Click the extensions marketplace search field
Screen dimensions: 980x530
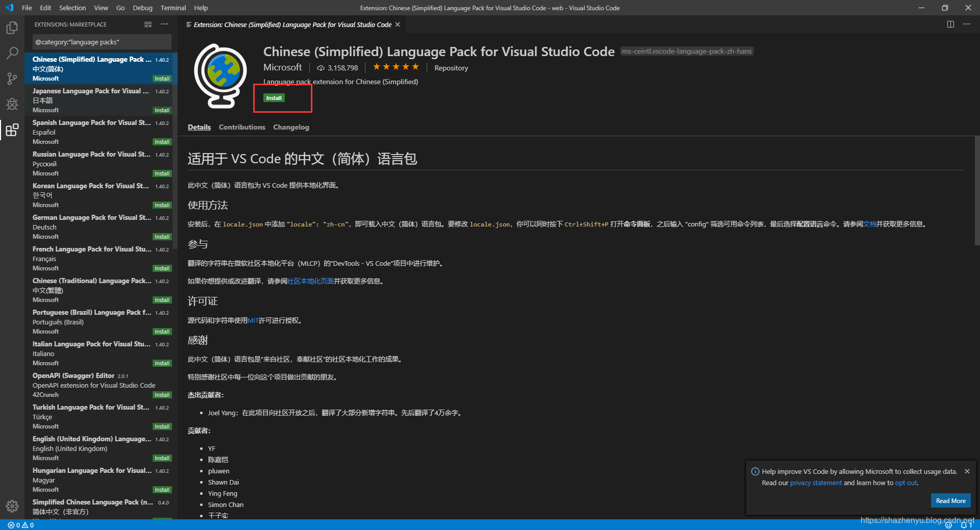pos(101,42)
